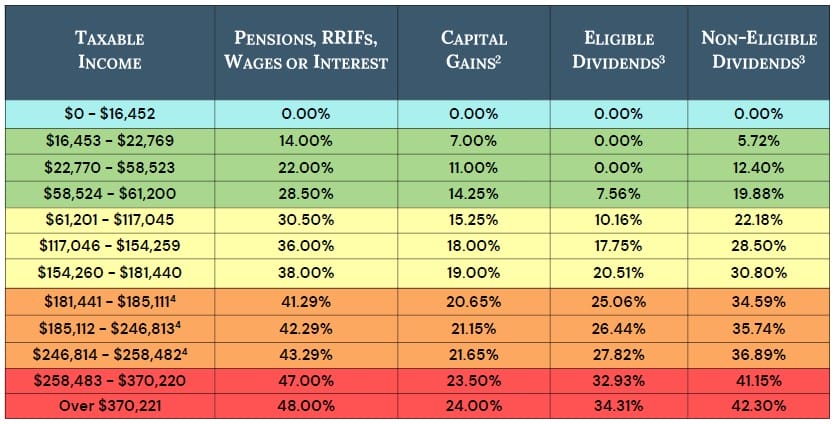Image resolution: width=837 pixels, height=424 pixels.
Task: Click the 7.56% eligible dividends rate
Action: (619, 192)
